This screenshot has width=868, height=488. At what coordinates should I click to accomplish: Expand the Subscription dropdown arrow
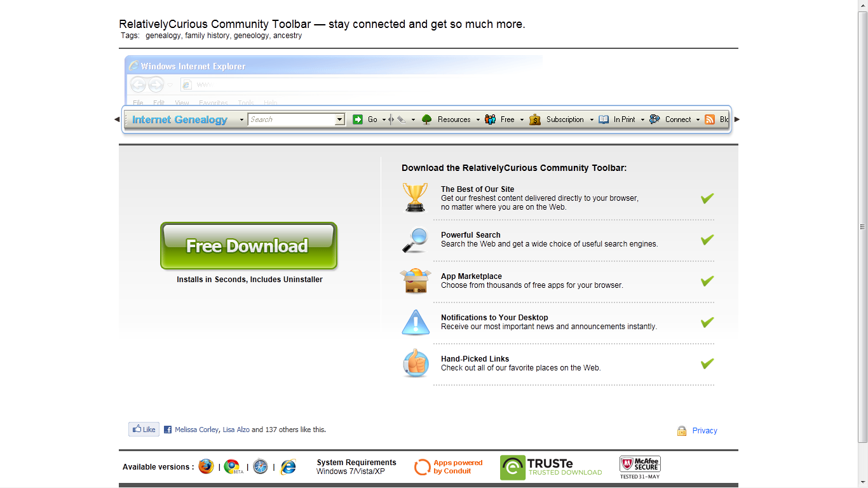pyautogui.click(x=592, y=119)
